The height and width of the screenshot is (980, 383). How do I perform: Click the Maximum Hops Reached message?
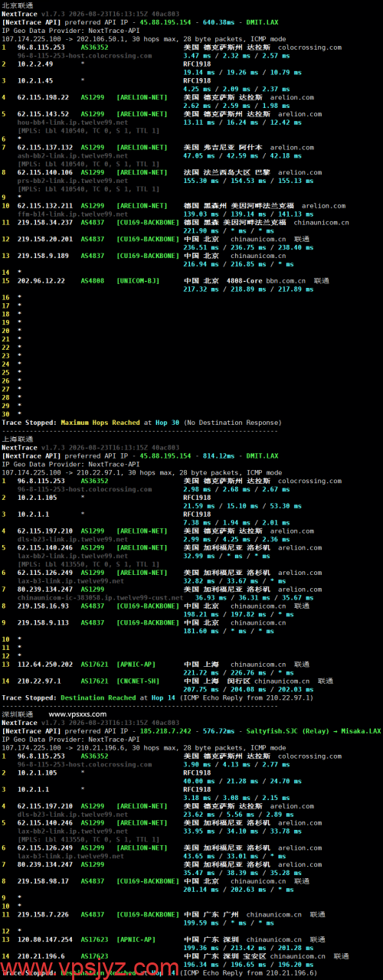click(100, 422)
